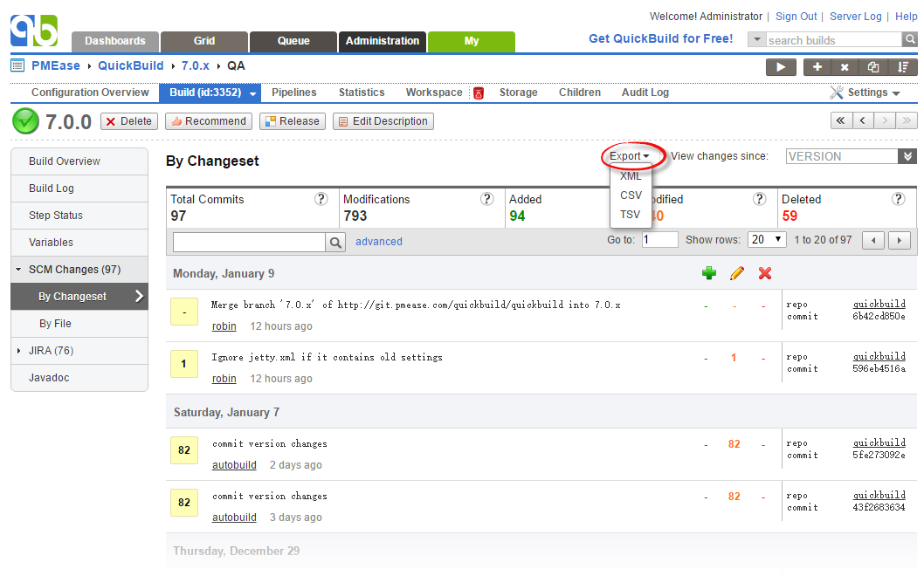The height and width of the screenshot is (576, 924).
Task: Select CSV export format
Action: click(x=631, y=195)
